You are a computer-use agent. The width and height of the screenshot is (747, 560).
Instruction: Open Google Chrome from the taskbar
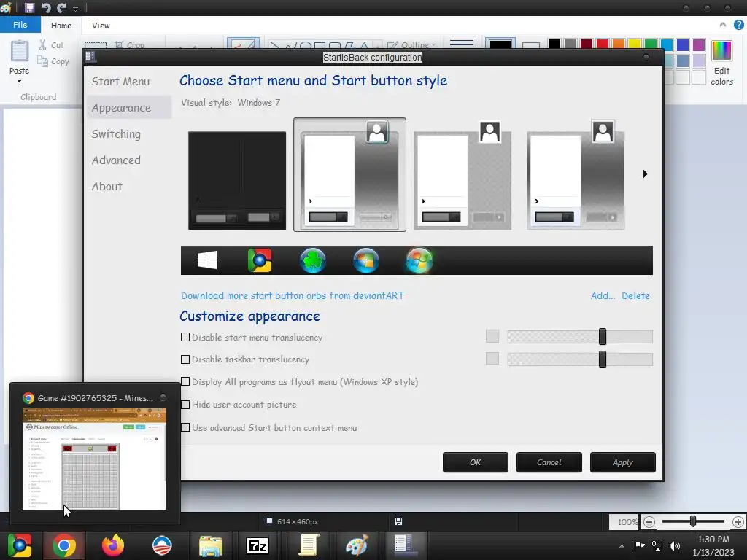(x=64, y=545)
